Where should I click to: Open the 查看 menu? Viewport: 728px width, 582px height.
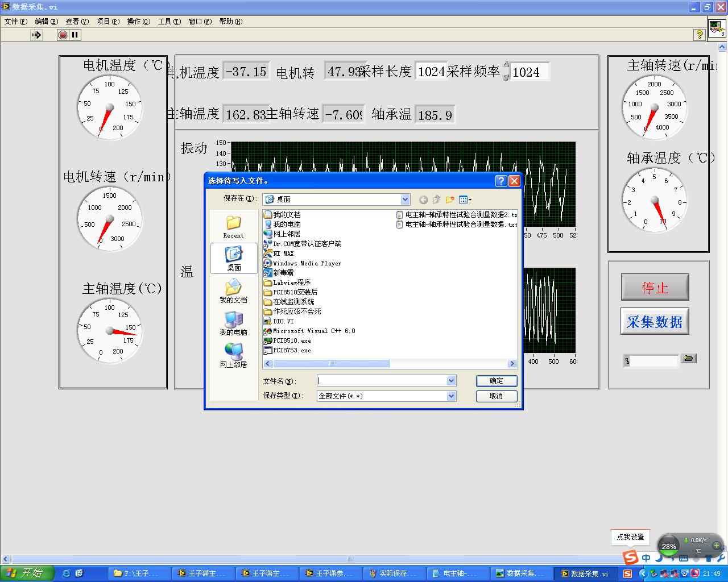coord(77,22)
